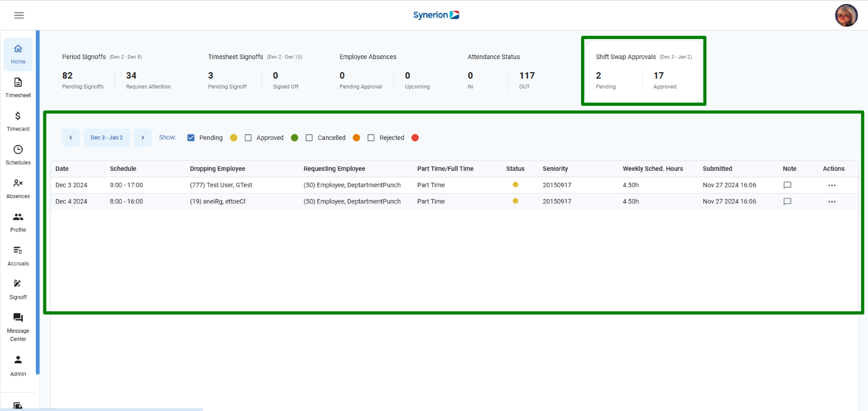Sort by Dropping Employee column
868x411 pixels.
click(218, 169)
